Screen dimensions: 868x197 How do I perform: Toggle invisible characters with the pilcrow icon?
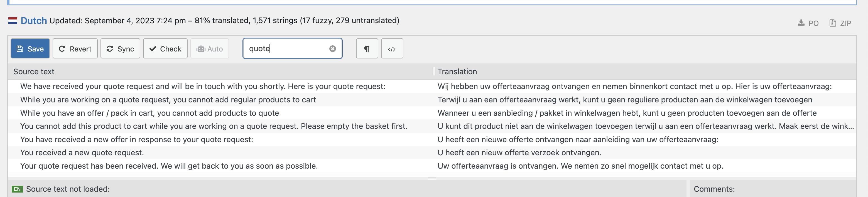[367, 49]
